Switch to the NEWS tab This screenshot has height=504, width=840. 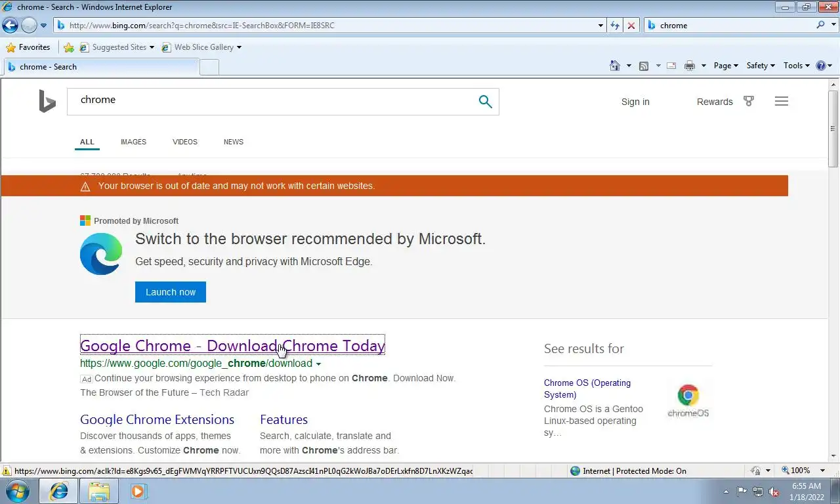tap(234, 142)
